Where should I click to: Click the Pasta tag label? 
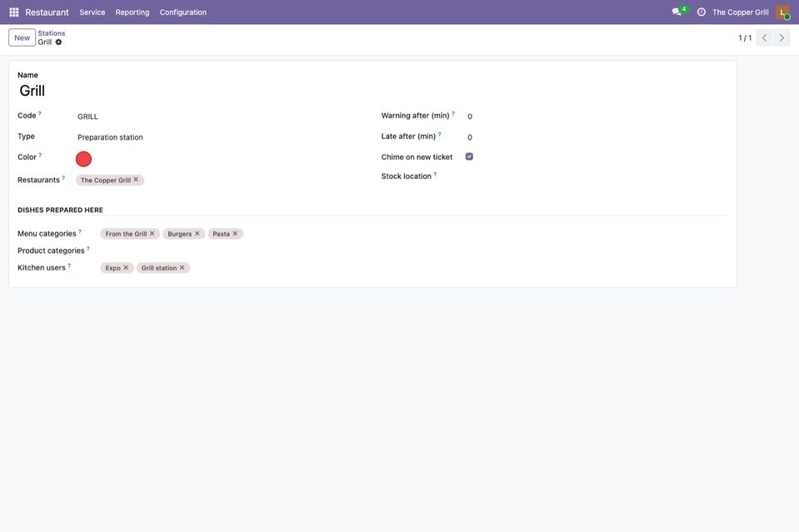tap(221, 234)
